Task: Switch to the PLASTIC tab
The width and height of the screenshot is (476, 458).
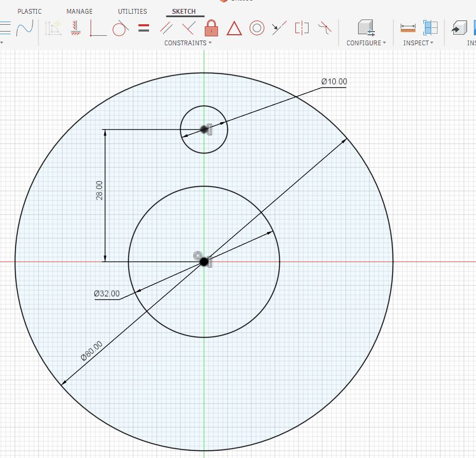Action: (29, 12)
